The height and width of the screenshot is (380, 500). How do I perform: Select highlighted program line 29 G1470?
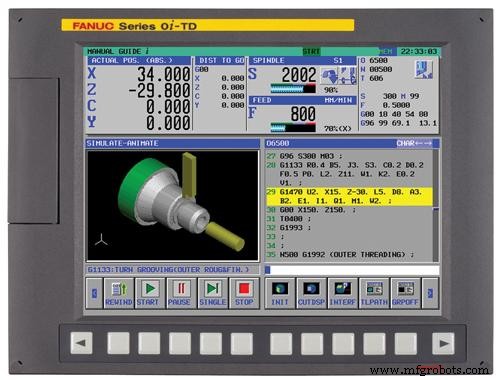[x=349, y=196]
